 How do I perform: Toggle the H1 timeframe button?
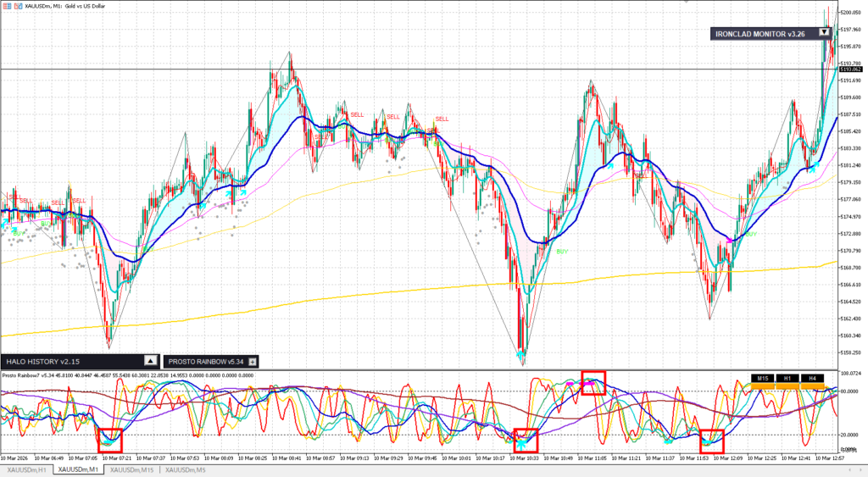pyautogui.click(x=787, y=377)
